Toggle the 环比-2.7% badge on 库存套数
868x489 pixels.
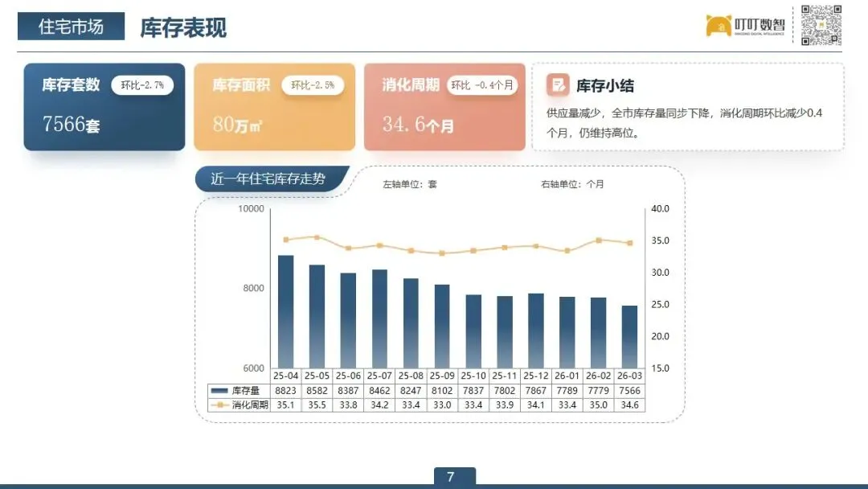click(x=143, y=84)
